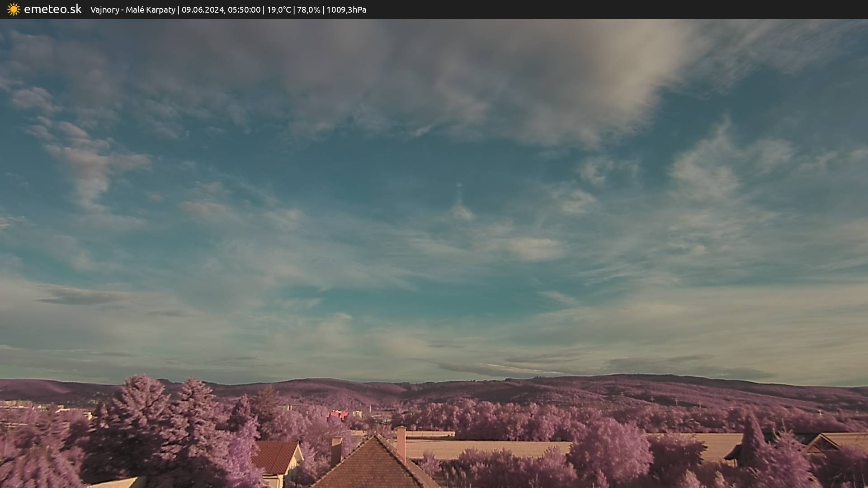The width and height of the screenshot is (868, 488).
Task: Click the short brown chimney beside the roof
Action: tap(336, 450)
